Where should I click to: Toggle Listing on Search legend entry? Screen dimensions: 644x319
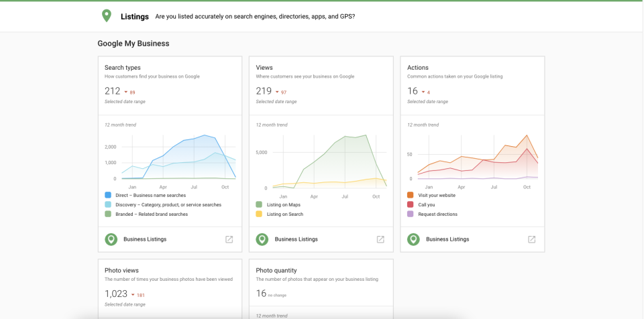pyautogui.click(x=284, y=214)
